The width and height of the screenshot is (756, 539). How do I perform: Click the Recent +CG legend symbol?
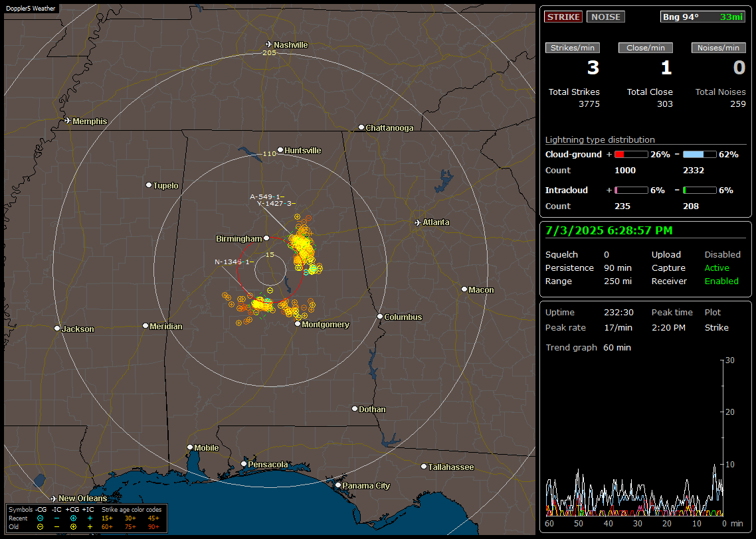tap(73, 518)
